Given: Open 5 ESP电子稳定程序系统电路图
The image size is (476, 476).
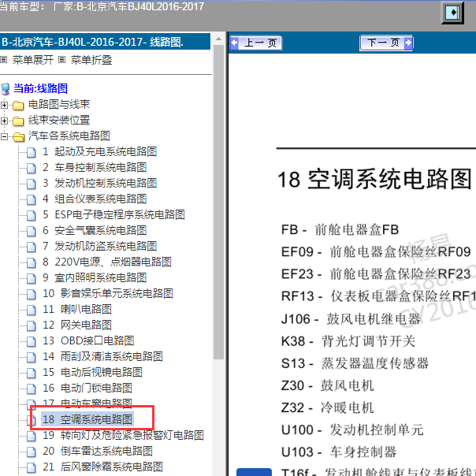Looking at the screenshot, I should [113, 214].
